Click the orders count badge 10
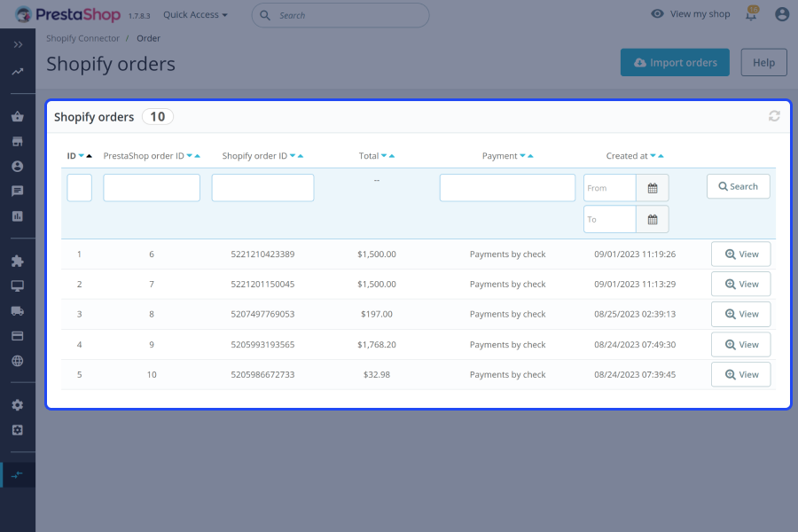Screen dimensions: 798x532 158,117
